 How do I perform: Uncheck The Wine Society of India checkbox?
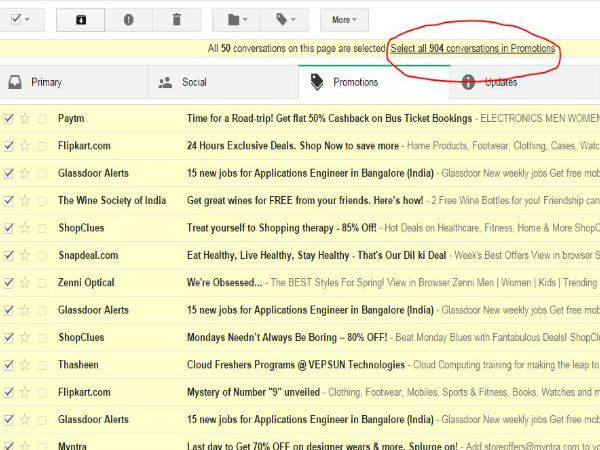tap(8, 201)
